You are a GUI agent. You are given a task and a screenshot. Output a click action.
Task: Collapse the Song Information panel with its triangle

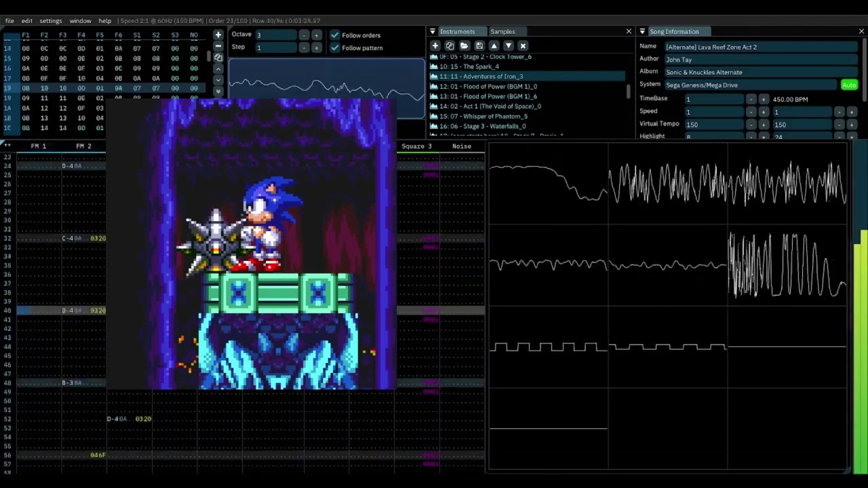pyautogui.click(x=642, y=31)
